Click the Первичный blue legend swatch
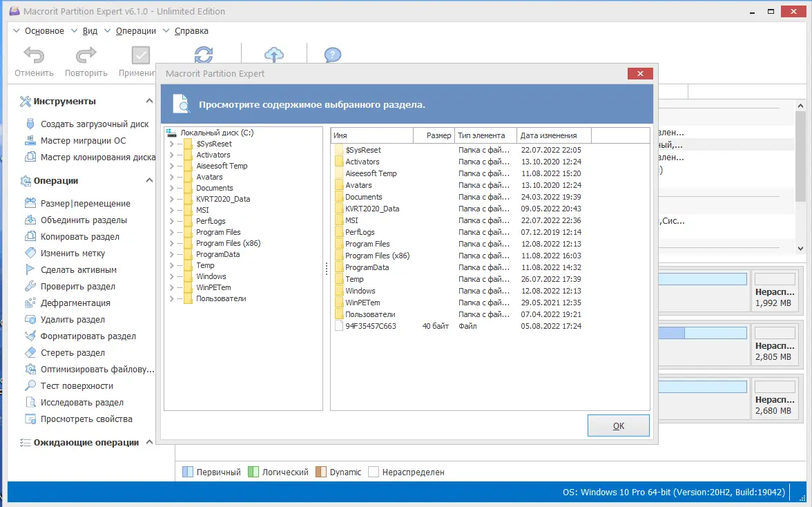This screenshot has width=812, height=507. tap(188, 472)
